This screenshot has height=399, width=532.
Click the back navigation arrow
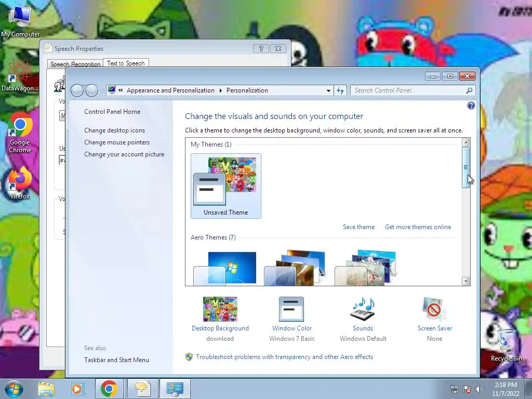coord(77,90)
